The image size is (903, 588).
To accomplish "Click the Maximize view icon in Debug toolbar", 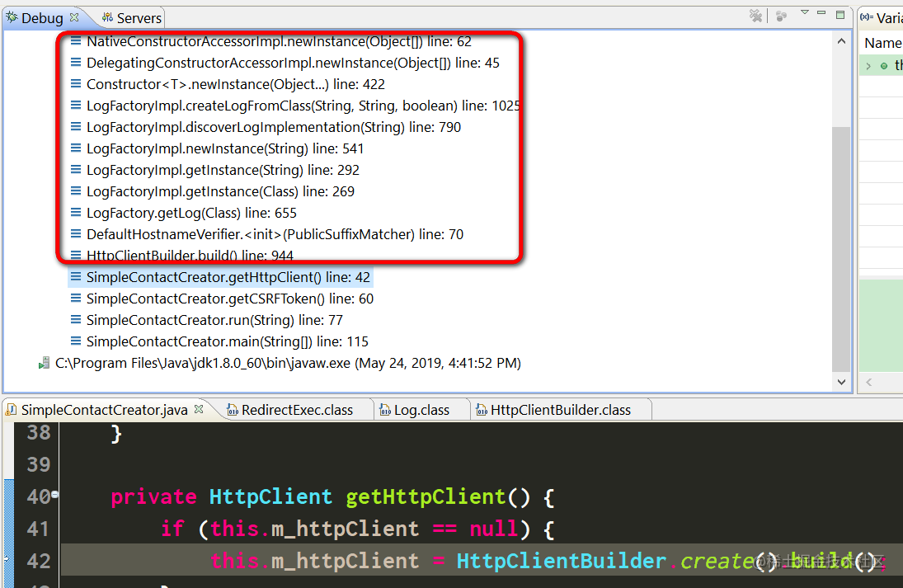I will pos(840,14).
